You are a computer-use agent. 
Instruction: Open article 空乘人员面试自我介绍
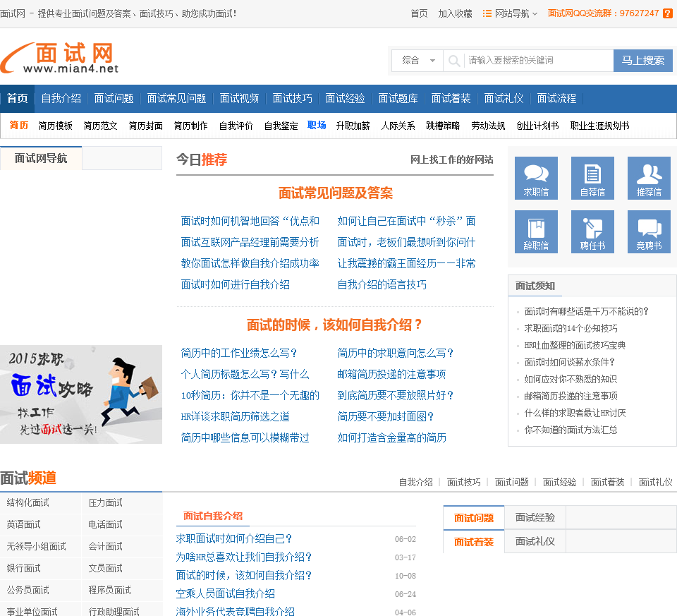226,594
